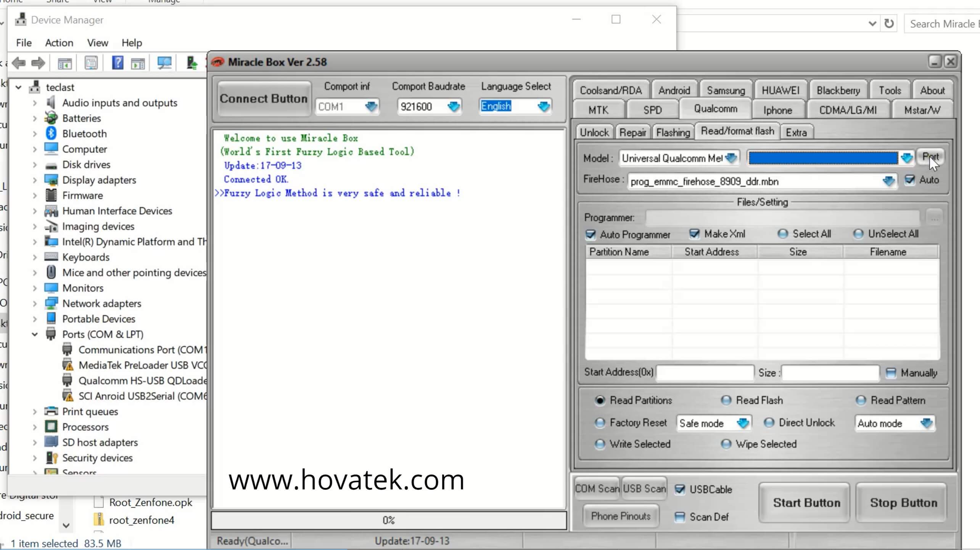Image resolution: width=980 pixels, height=550 pixels.
Task: Click the Add legacy hardware icon in Device Manager toolbar
Action: 192,63
